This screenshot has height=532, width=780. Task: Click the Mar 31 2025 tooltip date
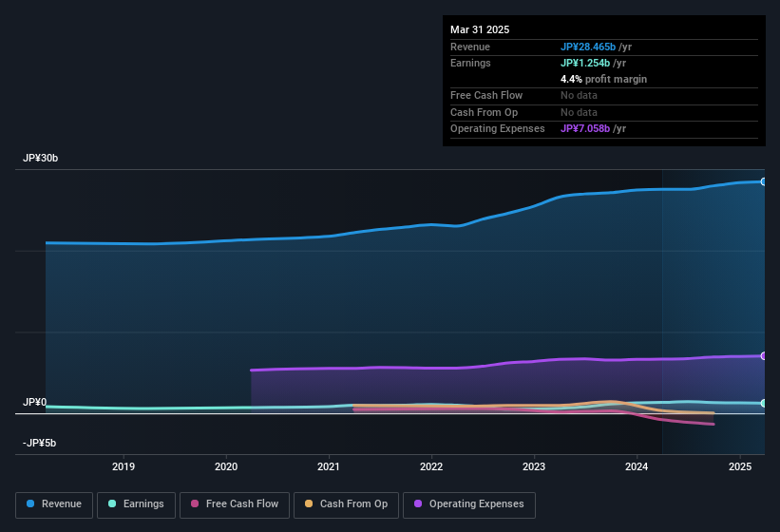pos(480,29)
